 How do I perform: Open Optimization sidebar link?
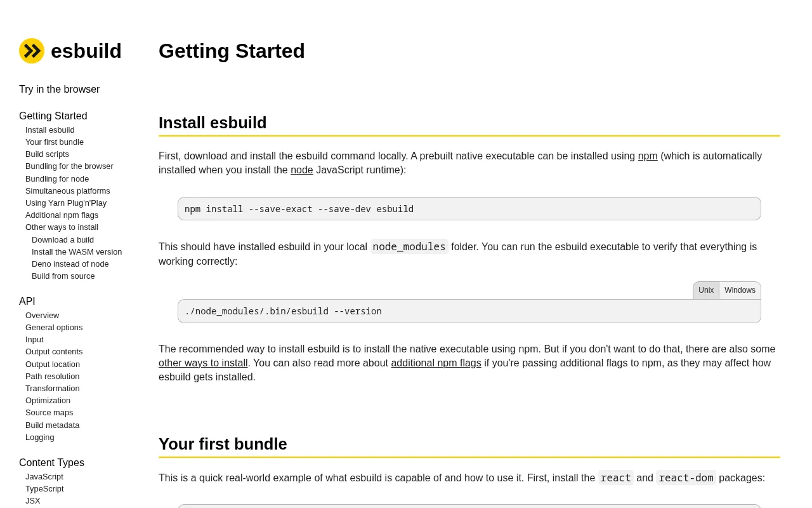[x=48, y=401]
